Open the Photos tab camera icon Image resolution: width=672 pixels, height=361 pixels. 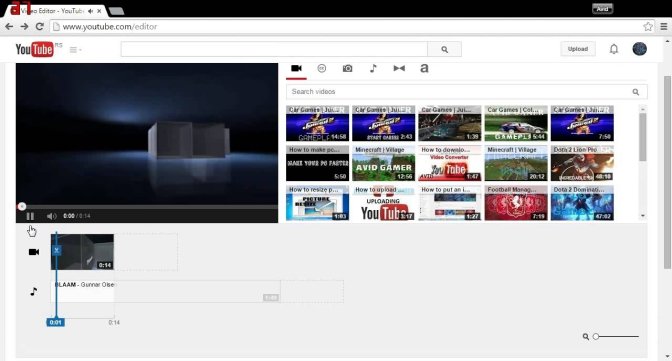tap(347, 68)
